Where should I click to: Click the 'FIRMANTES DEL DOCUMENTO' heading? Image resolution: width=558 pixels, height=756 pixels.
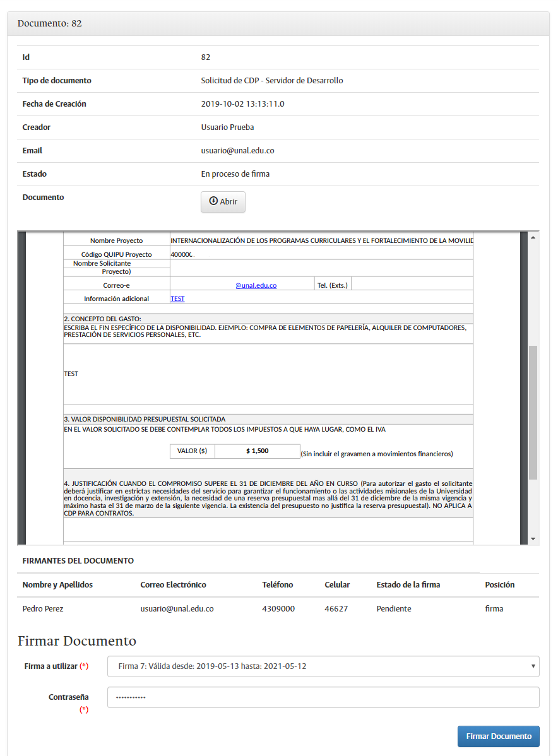pos(78,561)
